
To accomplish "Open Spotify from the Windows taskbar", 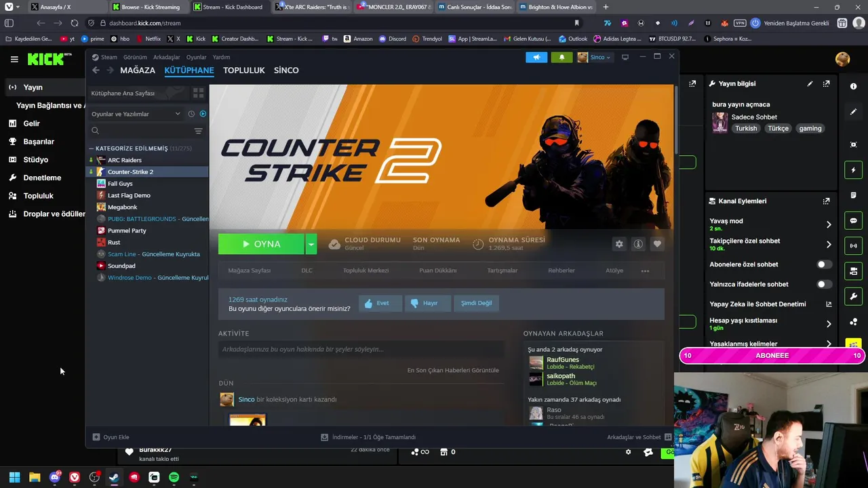I will tap(174, 477).
